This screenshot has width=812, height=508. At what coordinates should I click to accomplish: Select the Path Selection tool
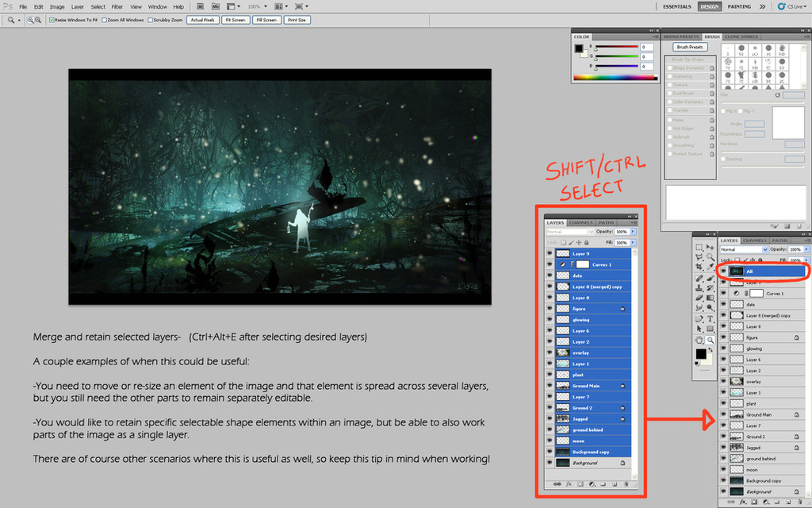(699, 329)
